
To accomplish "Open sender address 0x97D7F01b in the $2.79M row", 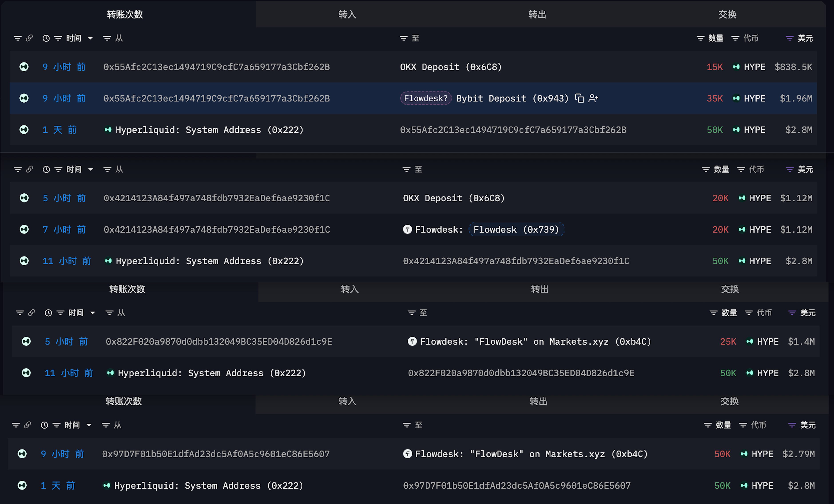I will (x=216, y=454).
